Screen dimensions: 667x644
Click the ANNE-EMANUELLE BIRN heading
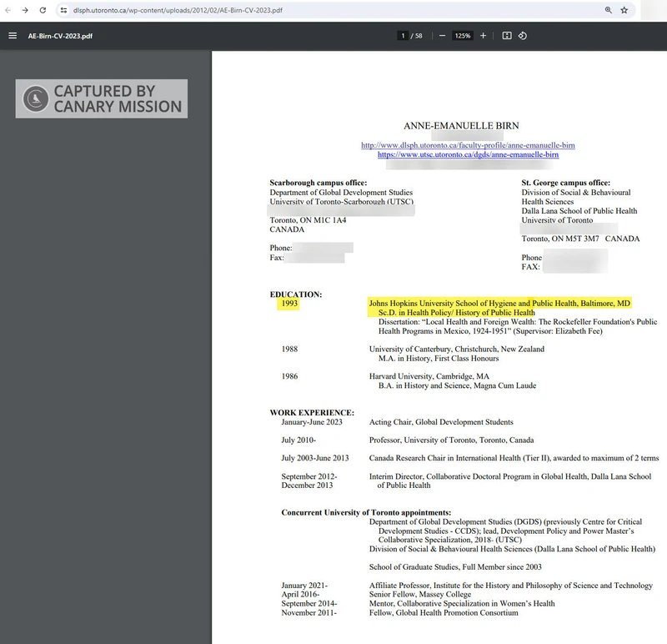(x=461, y=126)
